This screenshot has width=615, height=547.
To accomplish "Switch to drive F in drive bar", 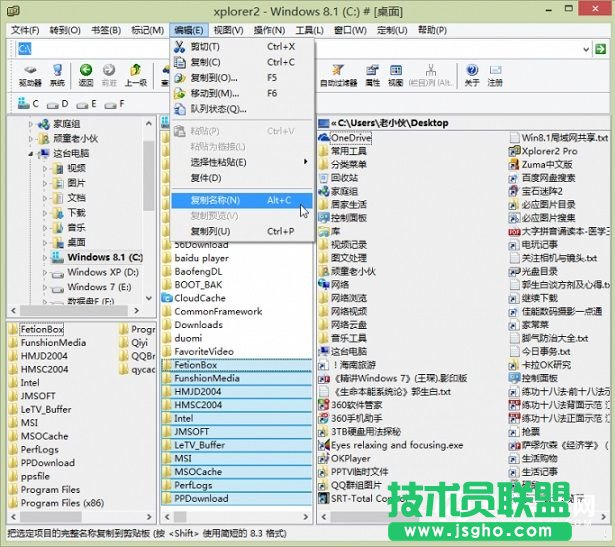I will 114,104.
